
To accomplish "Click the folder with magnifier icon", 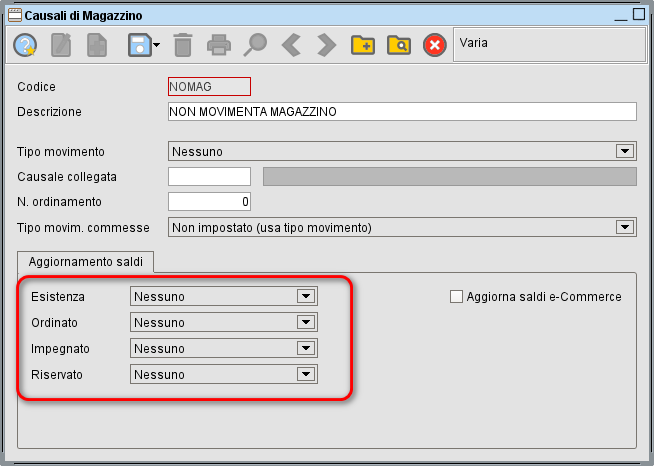I will (398, 45).
